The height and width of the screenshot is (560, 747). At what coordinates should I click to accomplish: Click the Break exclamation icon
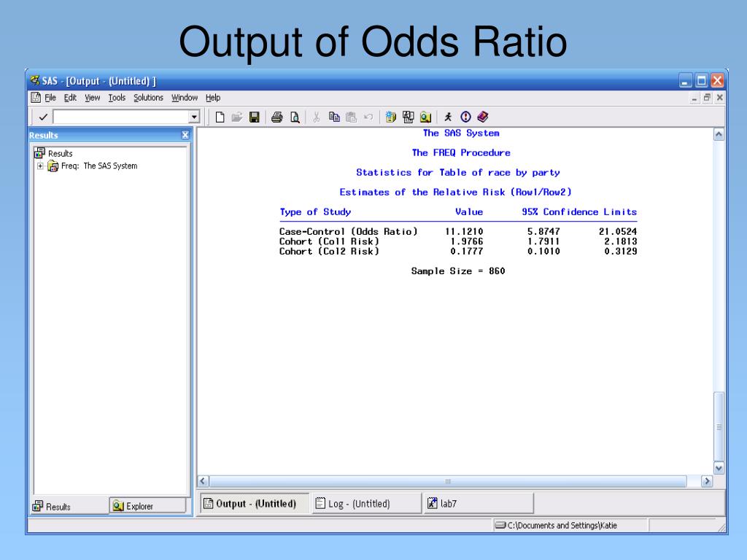(465, 117)
